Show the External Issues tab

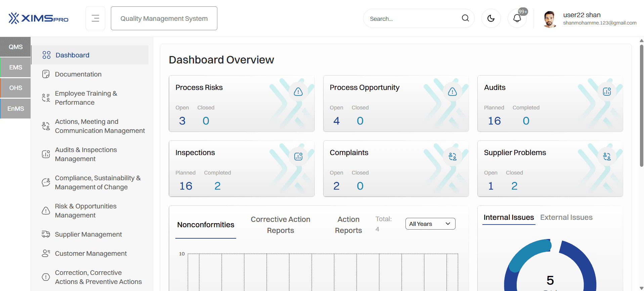point(566,217)
